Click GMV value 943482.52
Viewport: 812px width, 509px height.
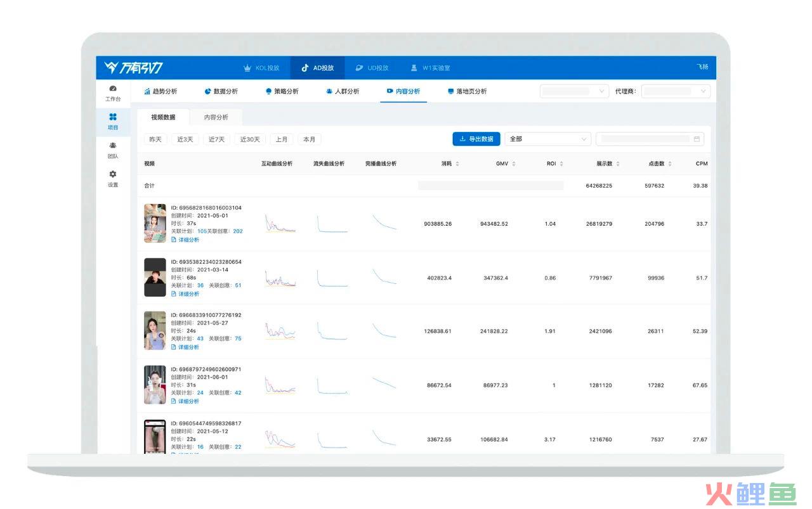click(x=494, y=224)
